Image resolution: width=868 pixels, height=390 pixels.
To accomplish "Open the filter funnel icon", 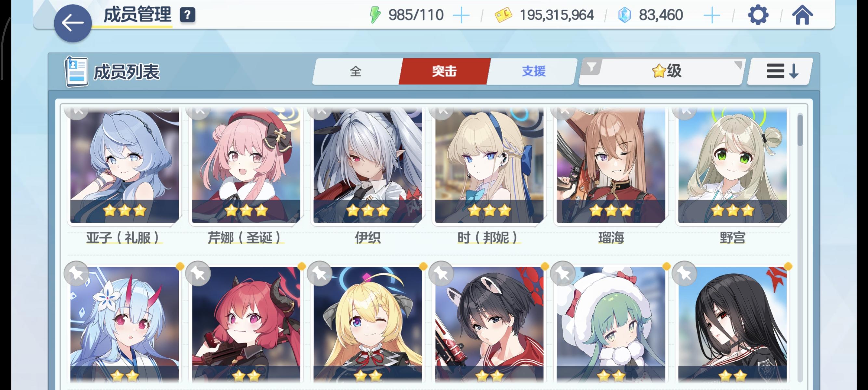I will (591, 67).
